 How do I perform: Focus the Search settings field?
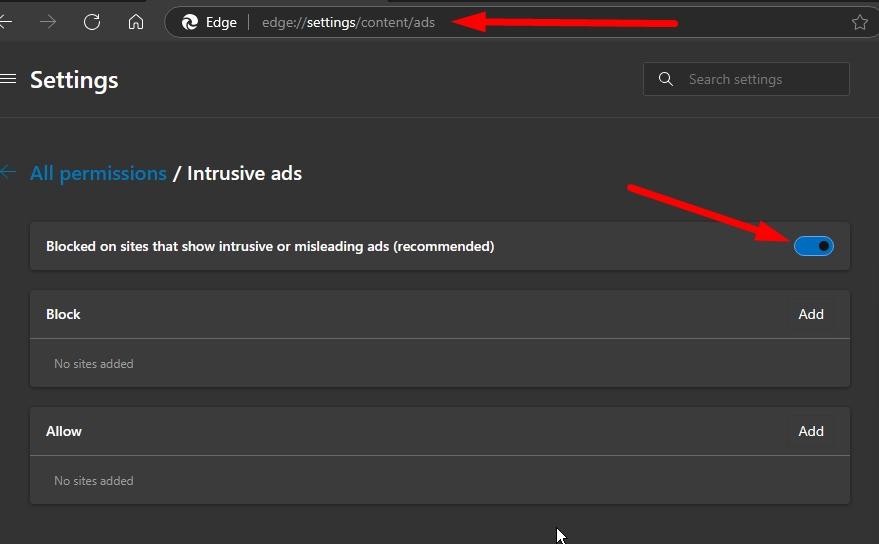click(x=746, y=79)
